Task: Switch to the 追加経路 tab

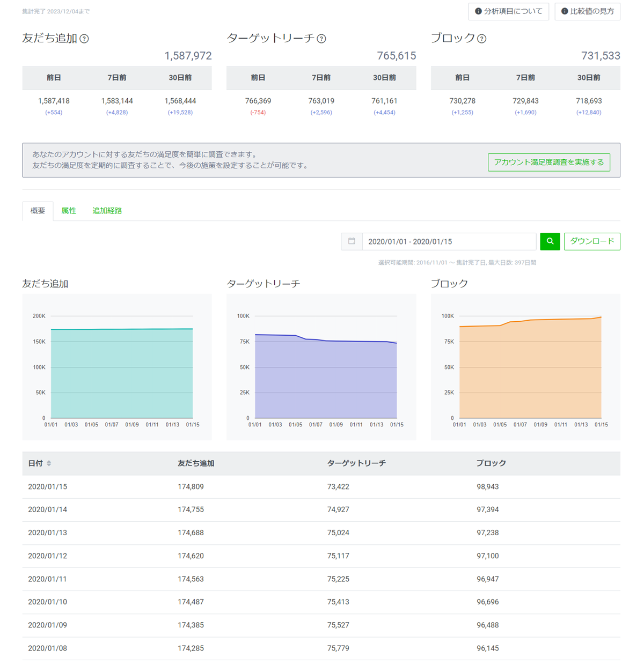Action: (107, 211)
